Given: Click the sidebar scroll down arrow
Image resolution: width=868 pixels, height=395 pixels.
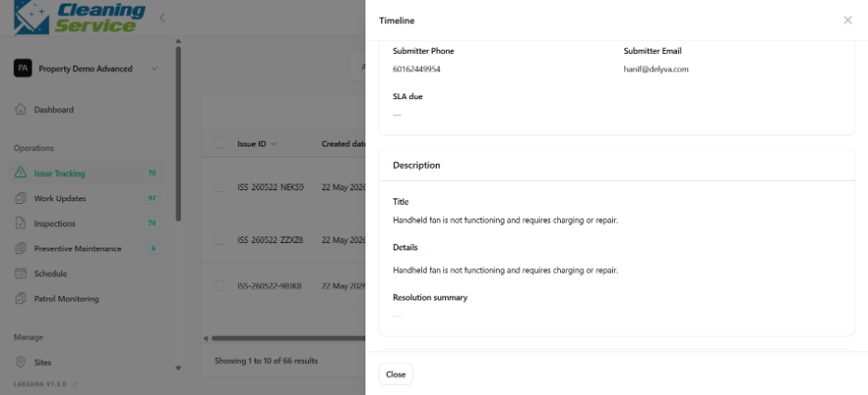Looking at the screenshot, I should [x=178, y=368].
